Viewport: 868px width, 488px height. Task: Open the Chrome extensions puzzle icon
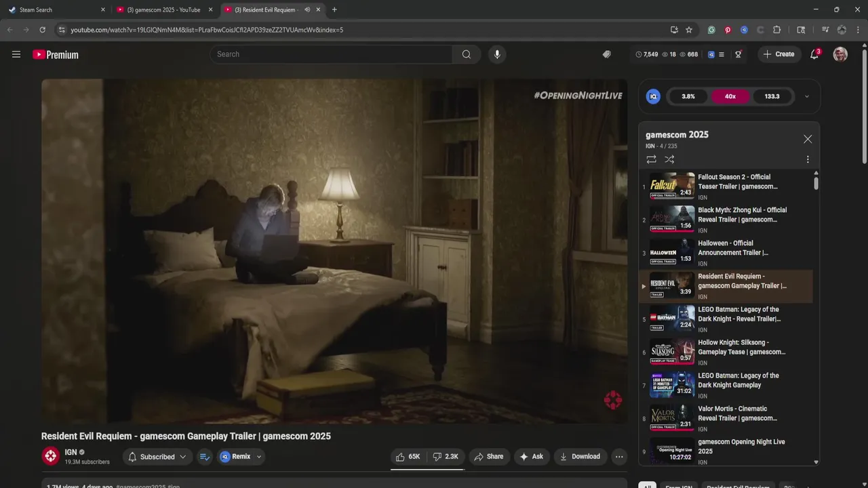coord(777,30)
